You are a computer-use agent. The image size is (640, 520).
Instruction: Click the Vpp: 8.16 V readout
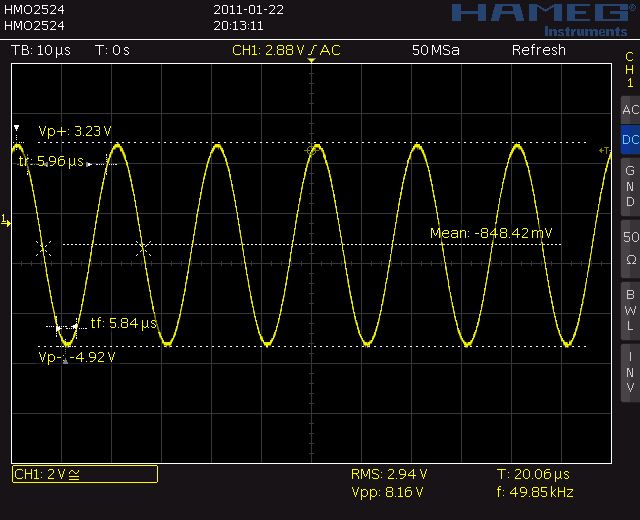(x=387, y=492)
